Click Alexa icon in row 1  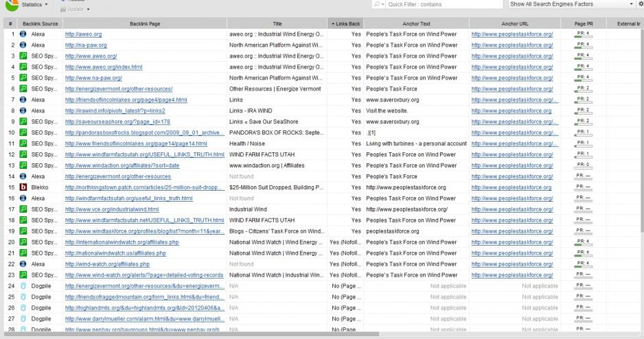pyautogui.click(x=23, y=34)
